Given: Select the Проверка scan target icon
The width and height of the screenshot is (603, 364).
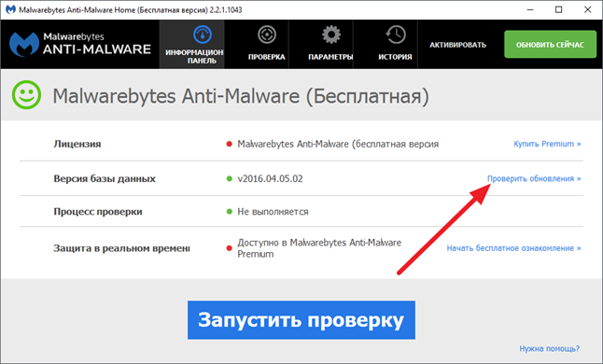Looking at the screenshot, I should click(267, 35).
